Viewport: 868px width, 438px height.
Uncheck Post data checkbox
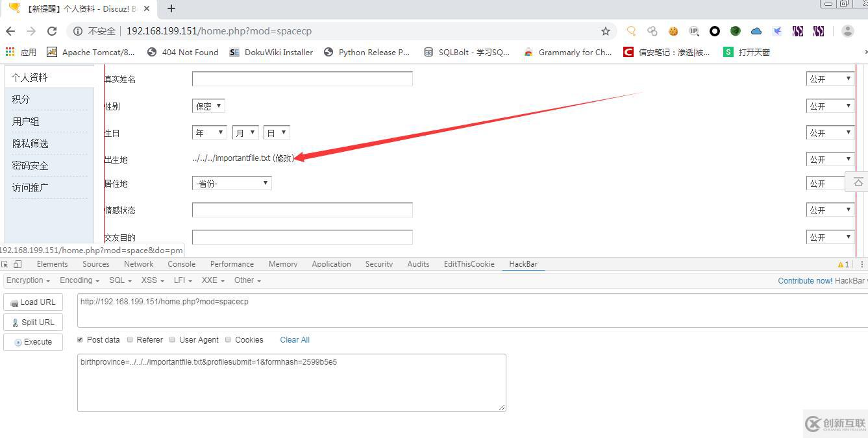81,339
